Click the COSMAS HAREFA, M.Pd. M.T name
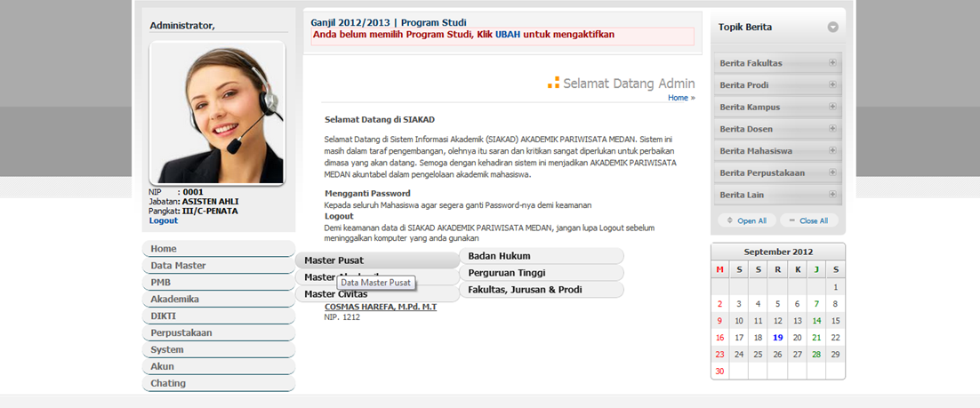 (380, 308)
